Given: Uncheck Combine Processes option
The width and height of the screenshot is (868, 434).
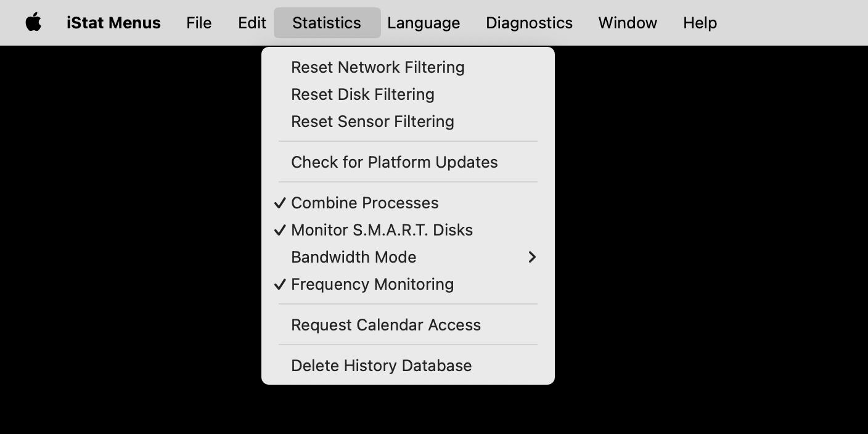Looking at the screenshot, I should click(408, 203).
